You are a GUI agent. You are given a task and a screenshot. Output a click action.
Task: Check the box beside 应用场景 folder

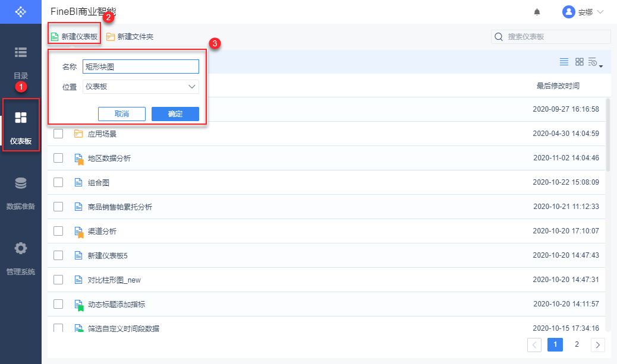coord(58,134)
